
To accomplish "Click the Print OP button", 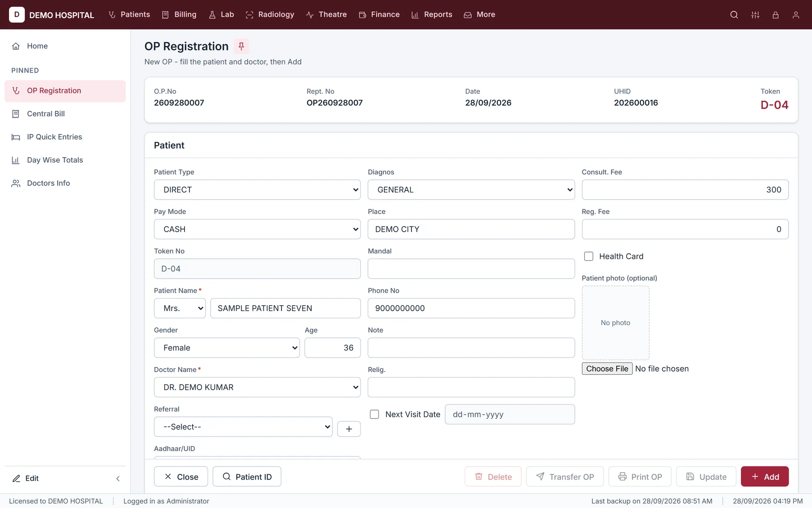I will pos(640,477).
